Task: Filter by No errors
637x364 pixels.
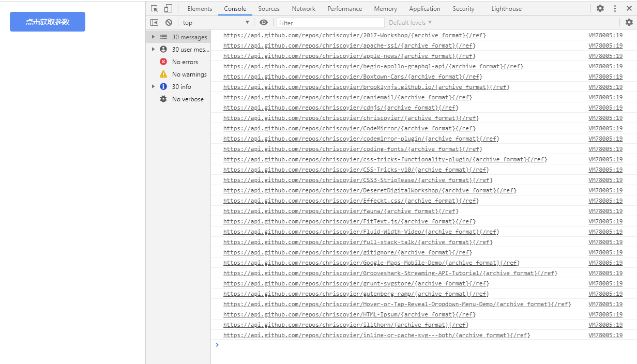Action: [178, 62]
